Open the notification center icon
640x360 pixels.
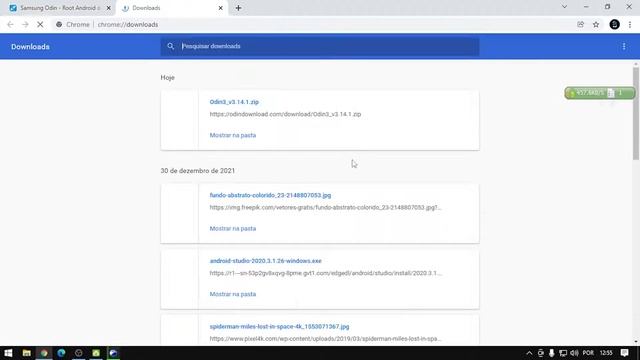point(624,353)
